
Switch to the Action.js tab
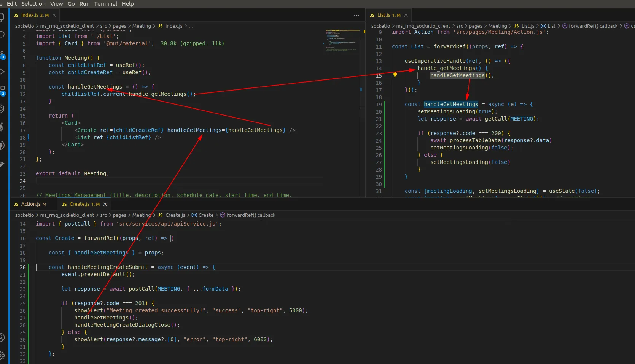click(30, 204)
